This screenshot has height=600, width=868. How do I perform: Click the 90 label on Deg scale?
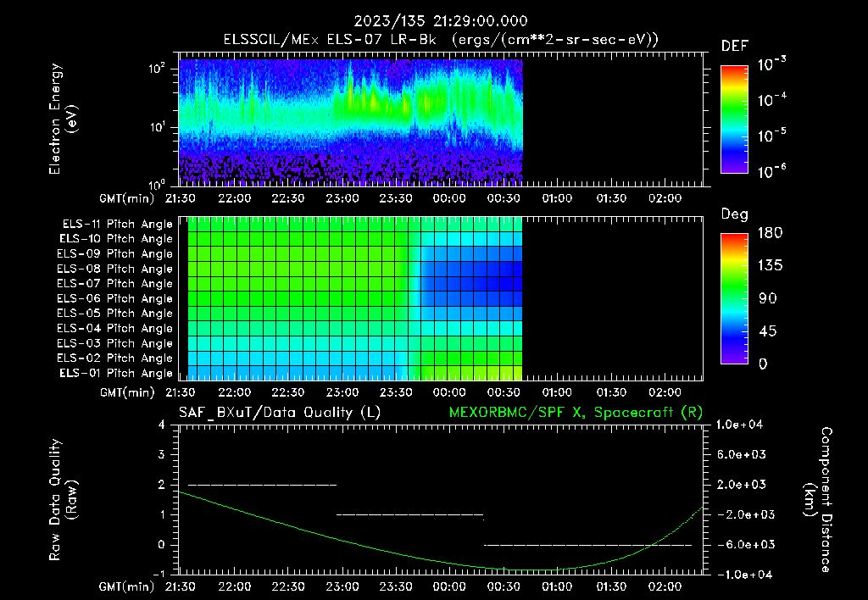[x=768, y=298]
